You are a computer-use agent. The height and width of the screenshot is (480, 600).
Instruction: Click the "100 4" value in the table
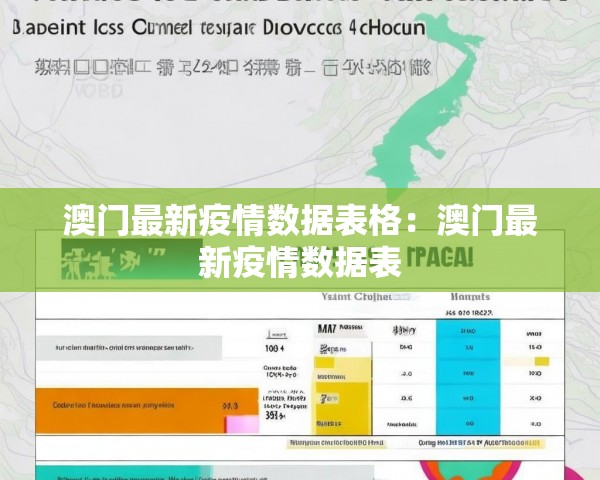coord(274,348)
